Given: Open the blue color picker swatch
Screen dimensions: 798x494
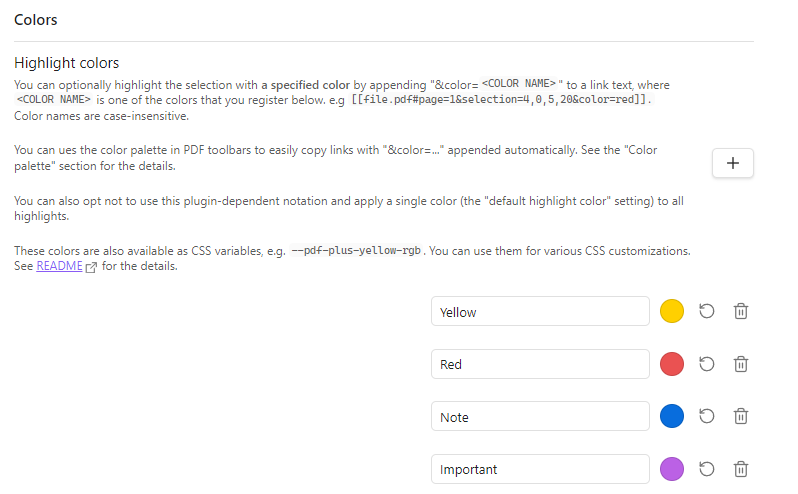Looking at the screenshot, I should click(x=672, y=416).
